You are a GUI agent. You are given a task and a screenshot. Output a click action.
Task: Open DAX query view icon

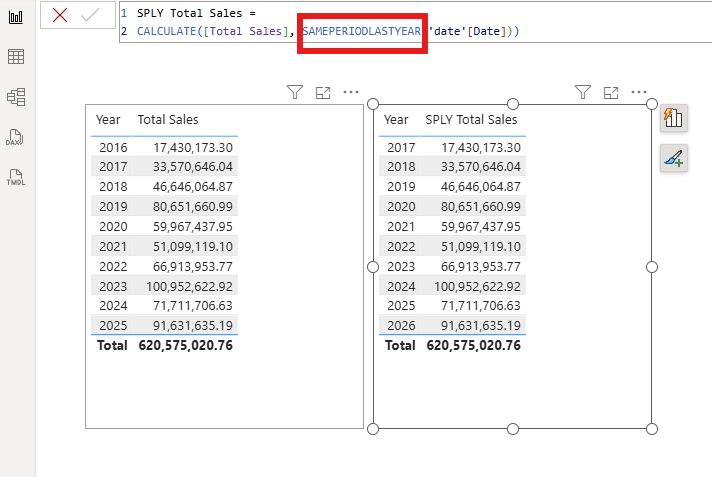point(15,137)
